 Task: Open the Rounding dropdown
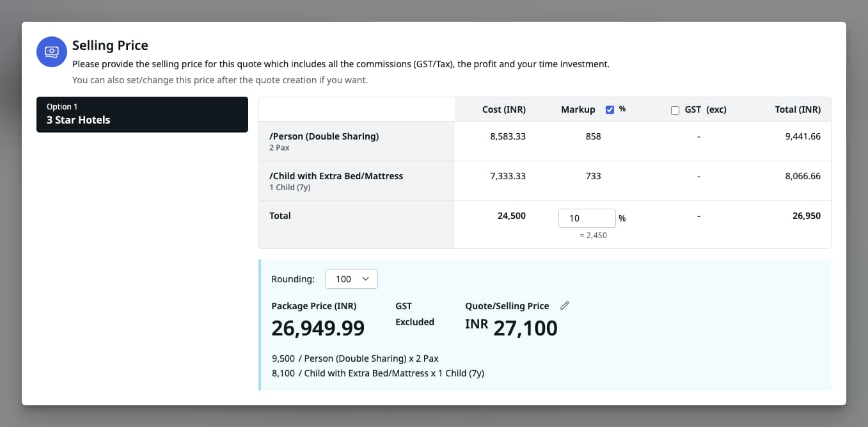pos(351,279)
